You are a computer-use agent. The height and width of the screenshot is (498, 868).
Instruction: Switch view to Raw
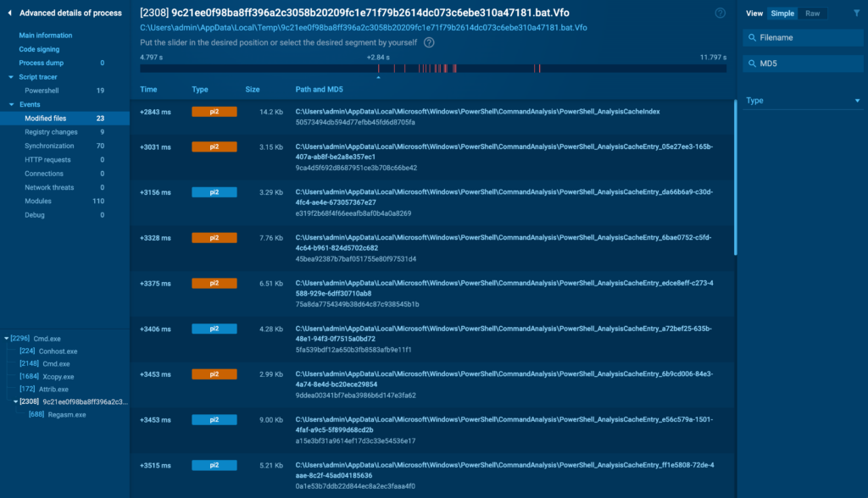[812, 14]
